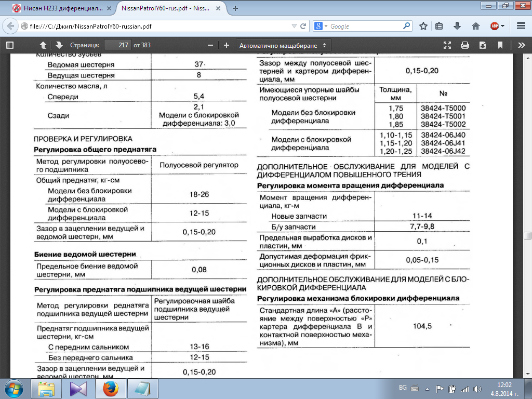Click the row label Новые запчасти
This screenshot has height=399, width=532.
[x=299, y=216]
